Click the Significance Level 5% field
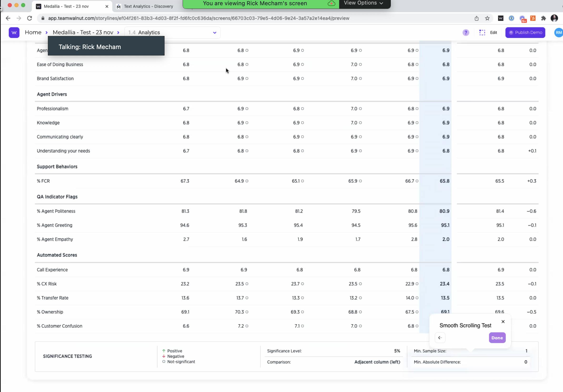 point(397,351)
